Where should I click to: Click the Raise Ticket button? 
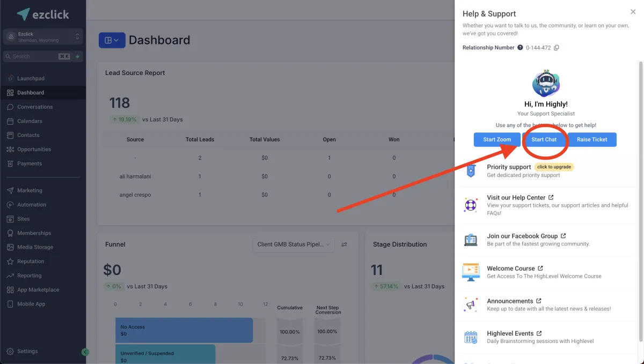tap(592, 139)
